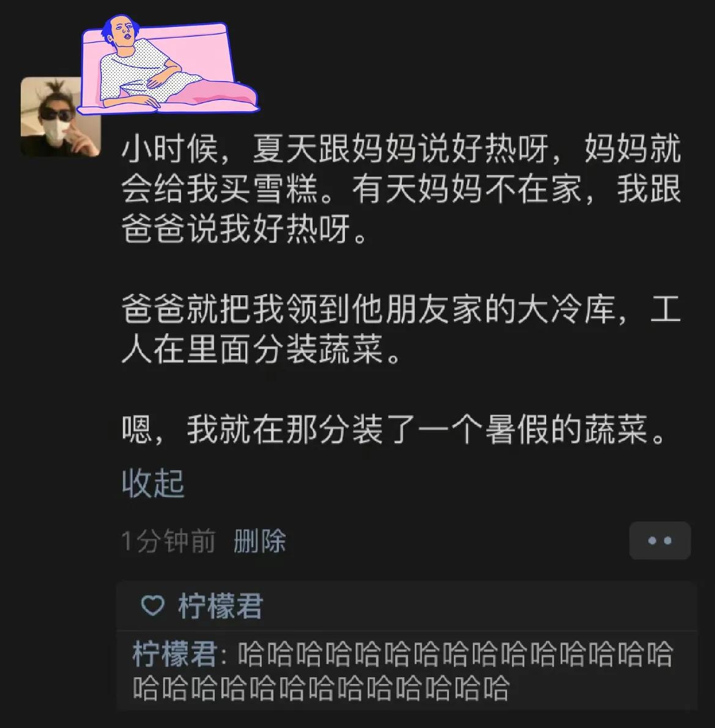715x728 pixels.
Task: Tap commenter name 柠檬君 before the colon
Action: click(175, 653)
